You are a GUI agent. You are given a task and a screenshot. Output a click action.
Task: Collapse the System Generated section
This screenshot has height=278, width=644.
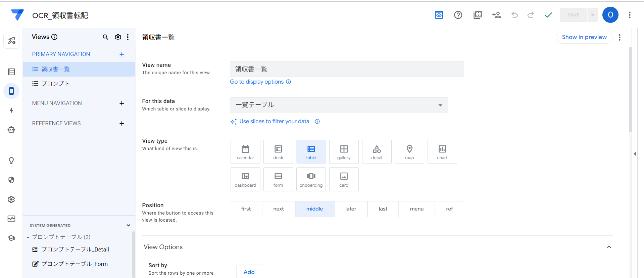[128, 225]
